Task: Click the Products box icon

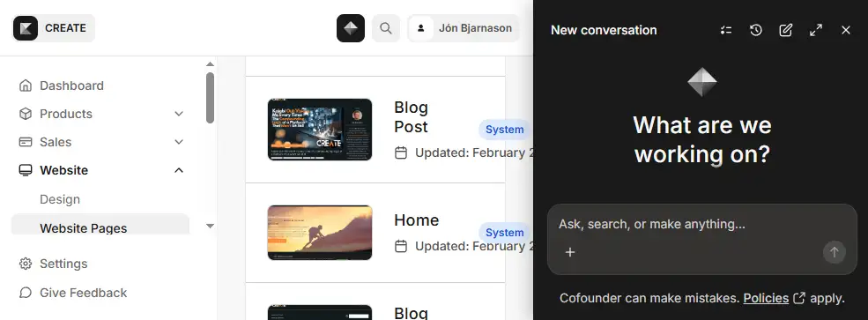Action: point(26,114)
